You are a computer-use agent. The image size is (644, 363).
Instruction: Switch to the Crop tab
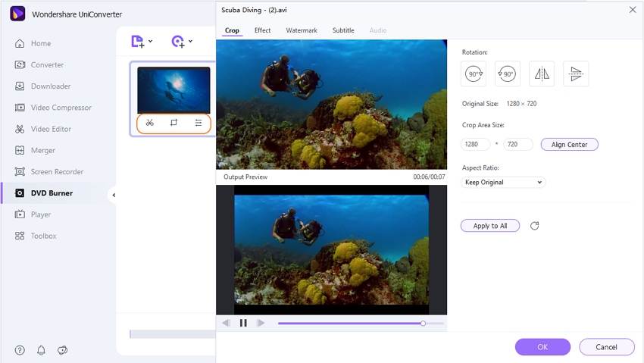point(232,30)
